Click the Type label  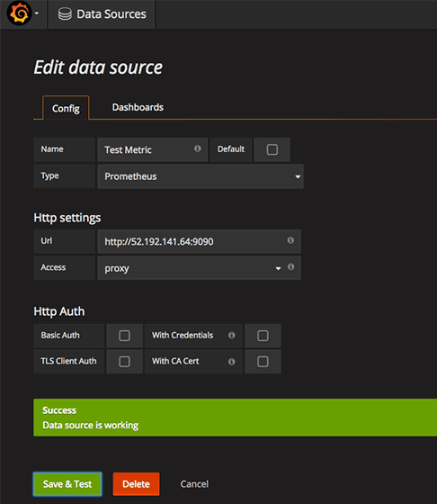(x=49, y=176)
